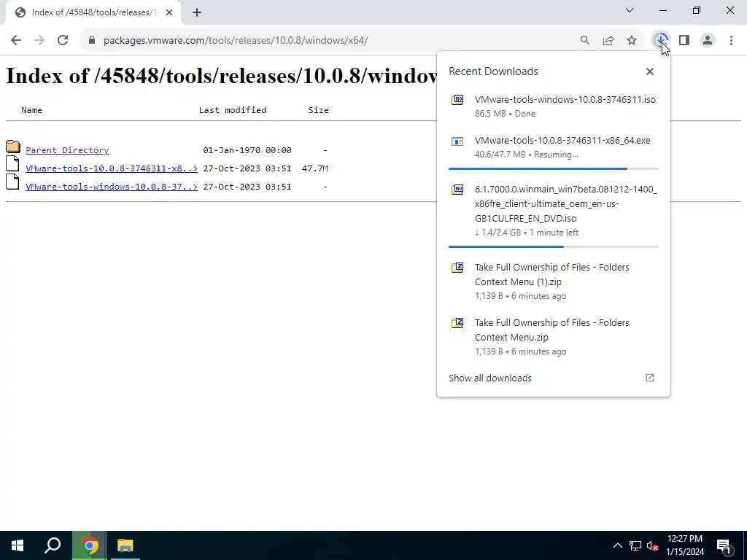Click the win7beta ISO file icon
The width and height of the screenshot is (747, 560).
457,190
